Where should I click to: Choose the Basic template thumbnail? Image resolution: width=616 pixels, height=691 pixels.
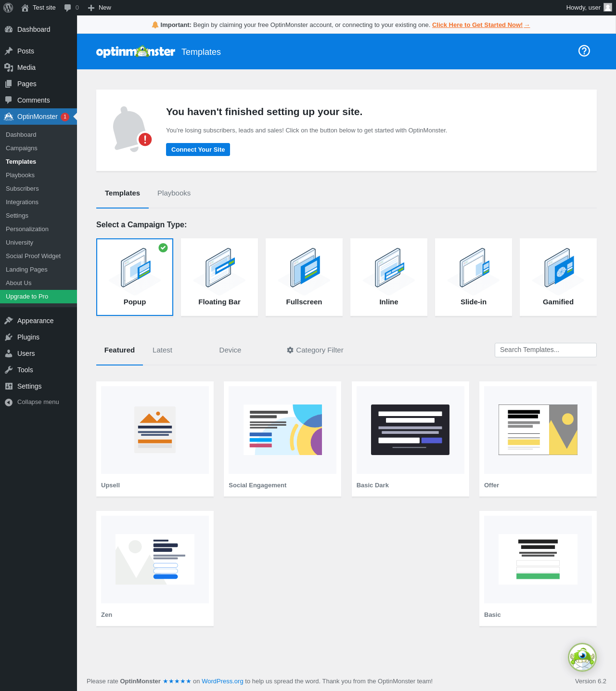click(538, 560)
